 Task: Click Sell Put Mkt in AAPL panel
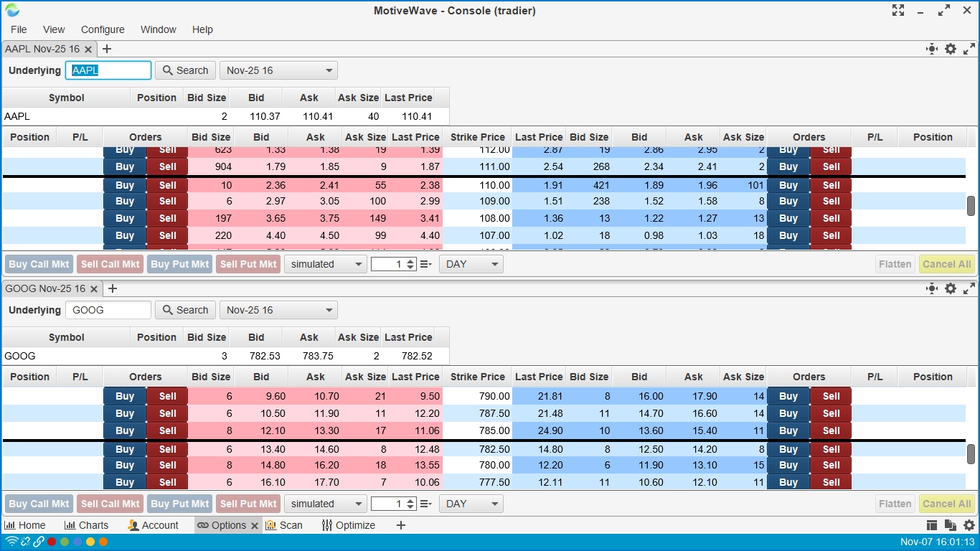[x=248, y=264]
